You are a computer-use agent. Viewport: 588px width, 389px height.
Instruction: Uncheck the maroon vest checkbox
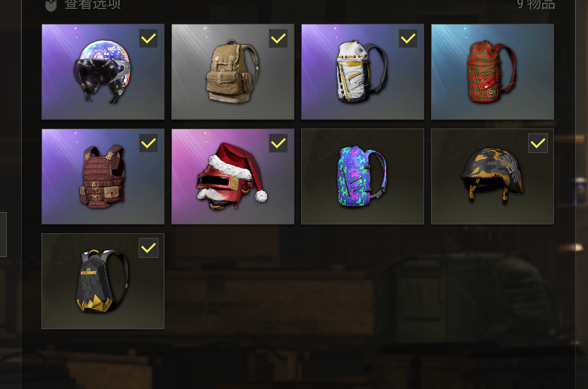click(x=148, y=143)
